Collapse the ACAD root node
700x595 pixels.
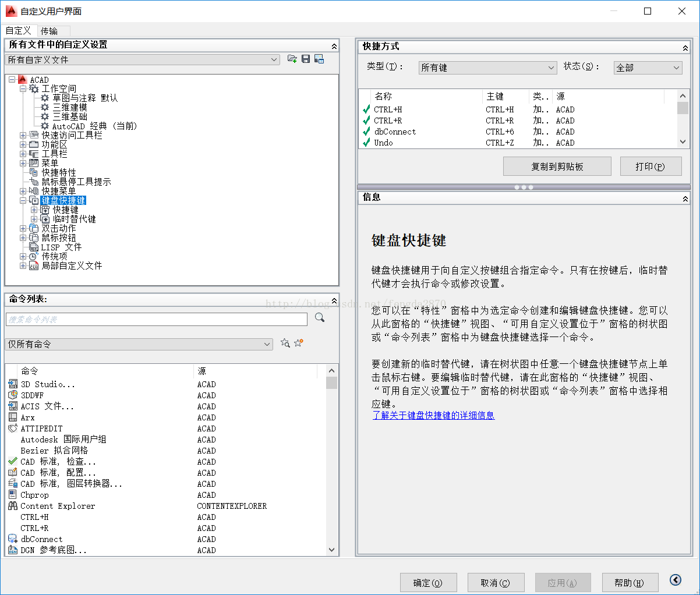pyautogui.click(x=12, y=79)
